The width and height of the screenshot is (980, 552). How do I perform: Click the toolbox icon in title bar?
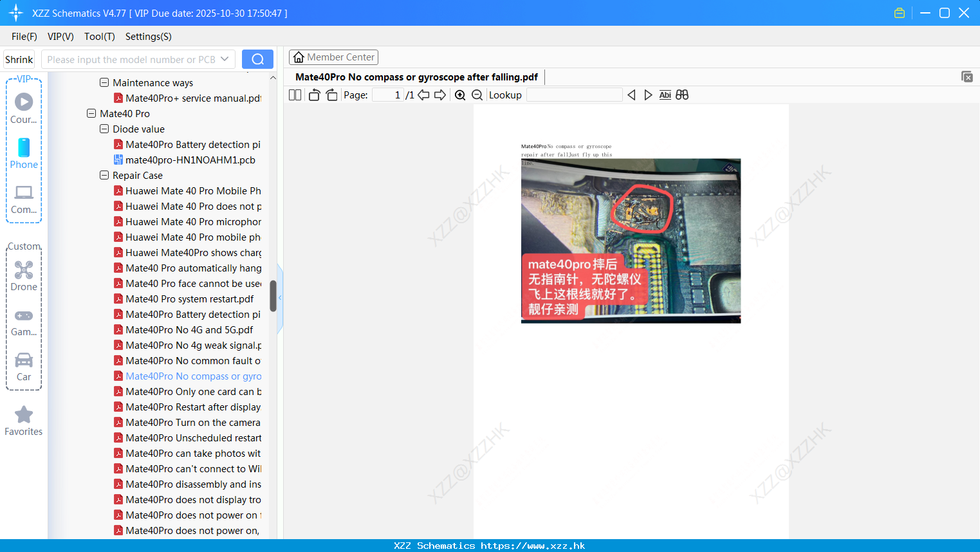[900, 13]
